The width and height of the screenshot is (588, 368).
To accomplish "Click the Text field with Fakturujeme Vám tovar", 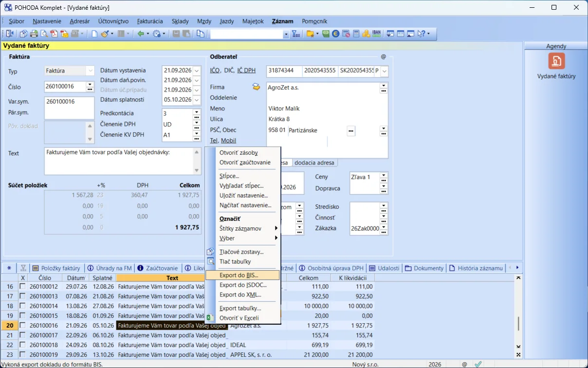I will 119,161.
